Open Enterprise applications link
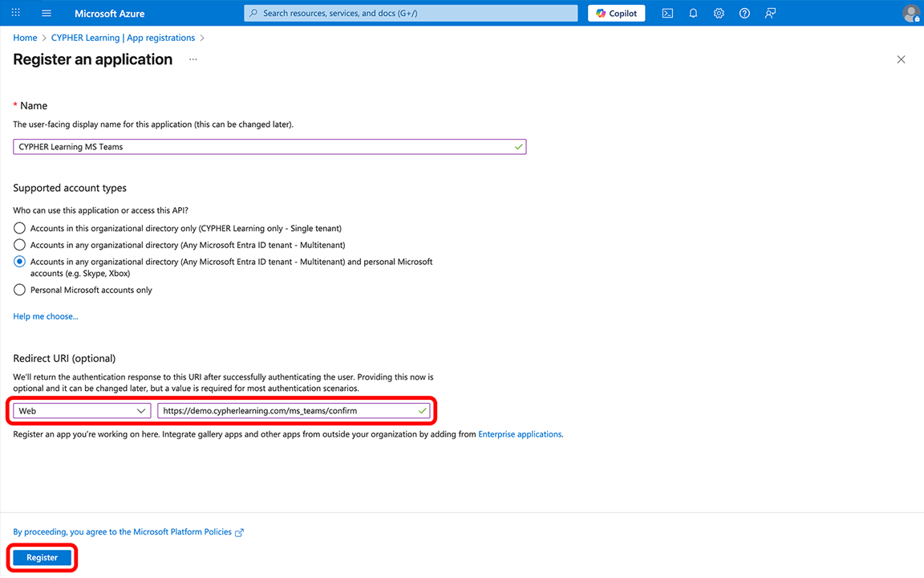924x578 pixels. [520, 434]
